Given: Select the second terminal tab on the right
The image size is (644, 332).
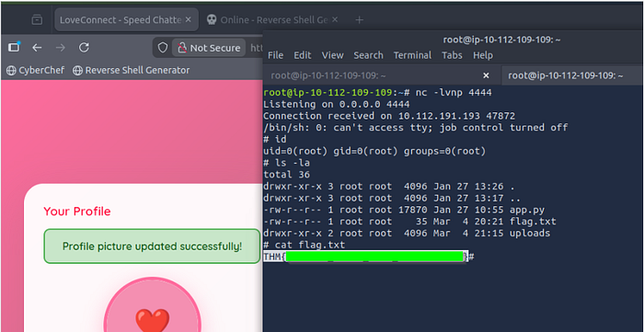Looking at the screenshot, I should 572,75.
